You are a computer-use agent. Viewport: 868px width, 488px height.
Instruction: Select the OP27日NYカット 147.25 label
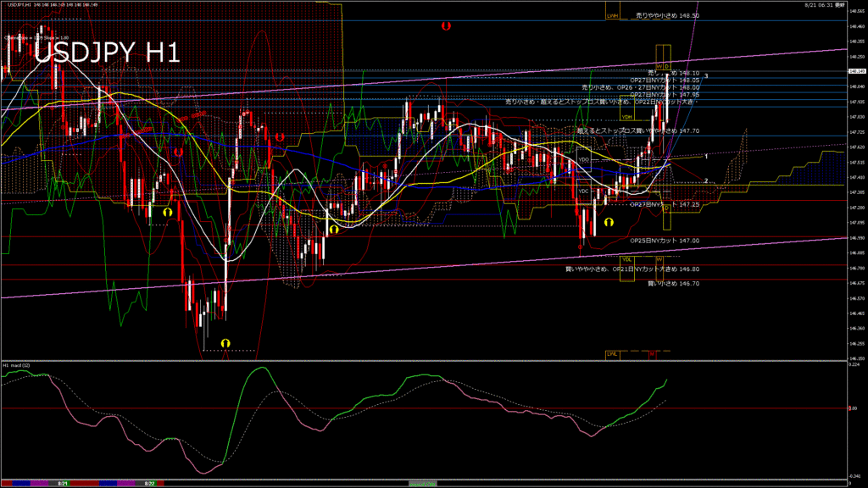tap(665, 204)
